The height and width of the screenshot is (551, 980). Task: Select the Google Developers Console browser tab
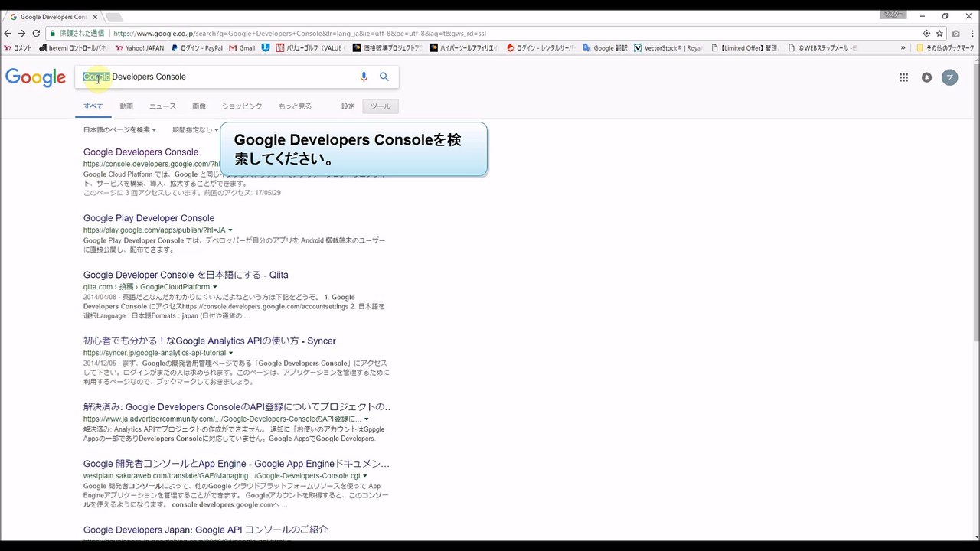tap(52, 17)
